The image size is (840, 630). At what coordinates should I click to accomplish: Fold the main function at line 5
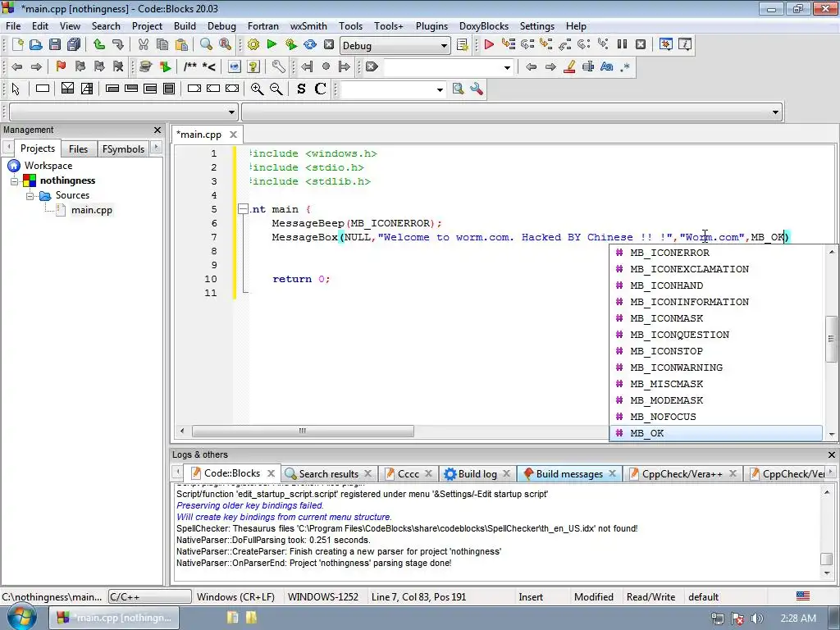tap(243, 209)
